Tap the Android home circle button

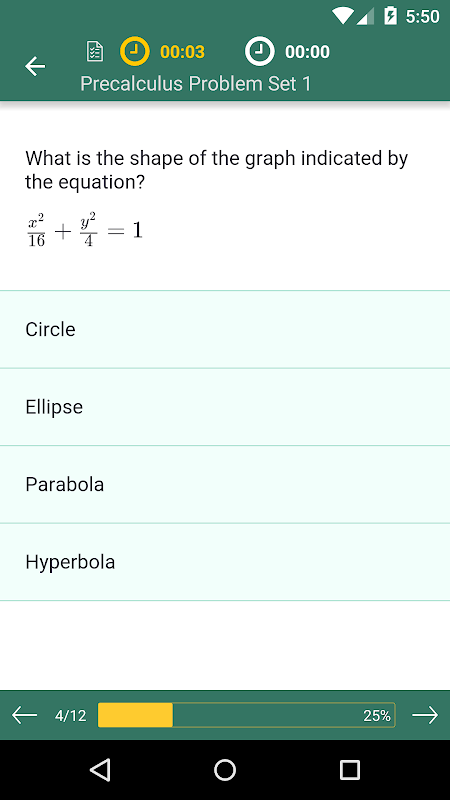click(x=225, y=769)
